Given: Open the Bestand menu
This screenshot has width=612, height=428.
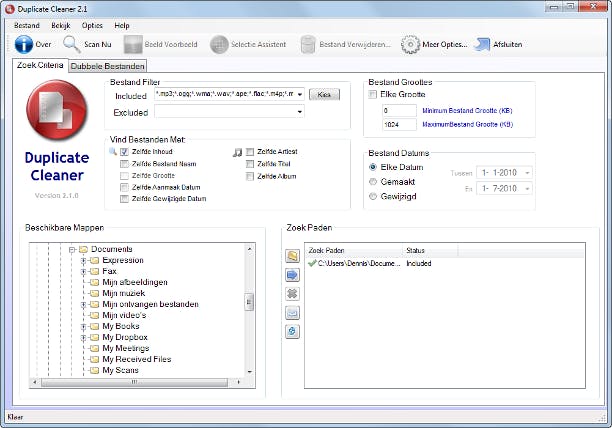Looking at the screenshot, I should [27, 25].
